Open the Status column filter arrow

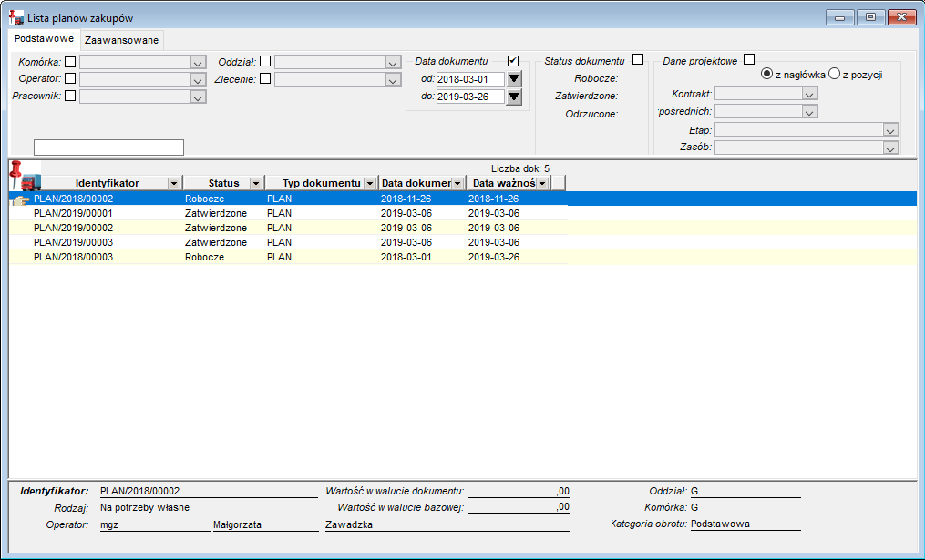[256, 183]
